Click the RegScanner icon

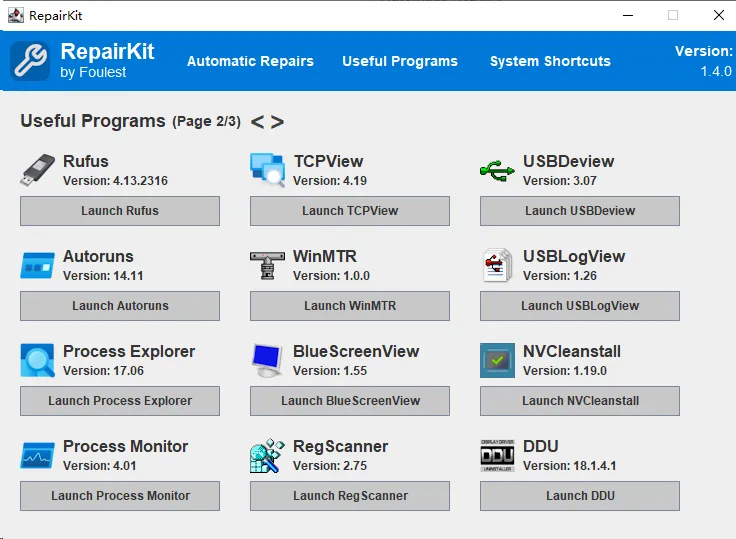click(x=267, y=455)
